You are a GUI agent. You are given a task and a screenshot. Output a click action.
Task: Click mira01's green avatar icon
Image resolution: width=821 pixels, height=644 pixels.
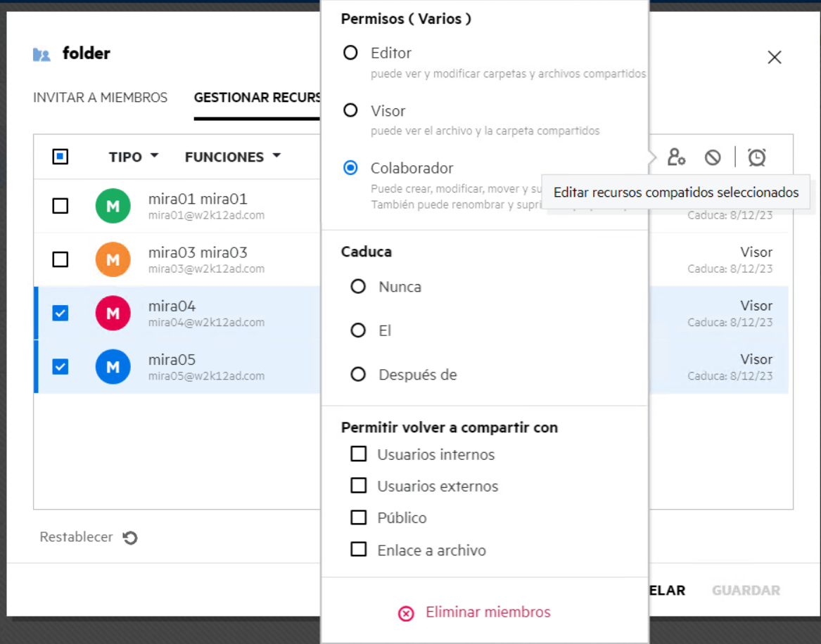pyautogui.click(x=113, y=205)
